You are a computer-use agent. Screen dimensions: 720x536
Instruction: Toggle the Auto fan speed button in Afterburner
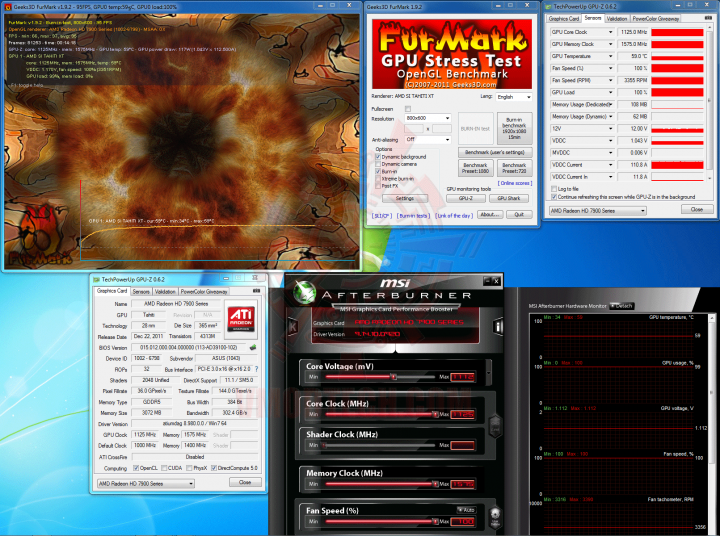coord(466,510)
